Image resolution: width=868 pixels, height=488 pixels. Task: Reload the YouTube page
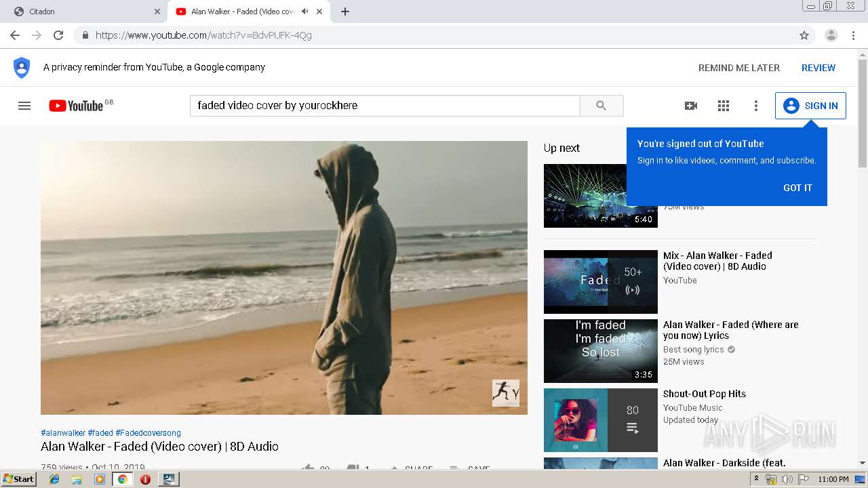(x=58, y=35)
